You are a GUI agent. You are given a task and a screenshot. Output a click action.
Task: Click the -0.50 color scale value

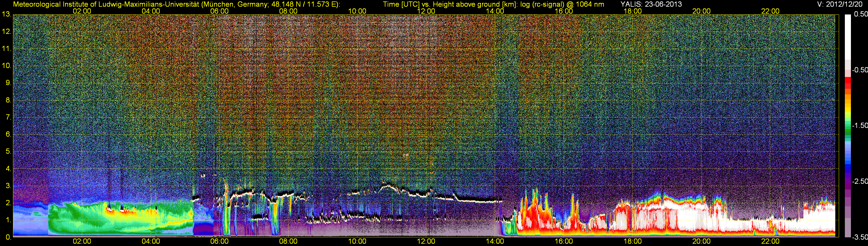coord(859,70)
